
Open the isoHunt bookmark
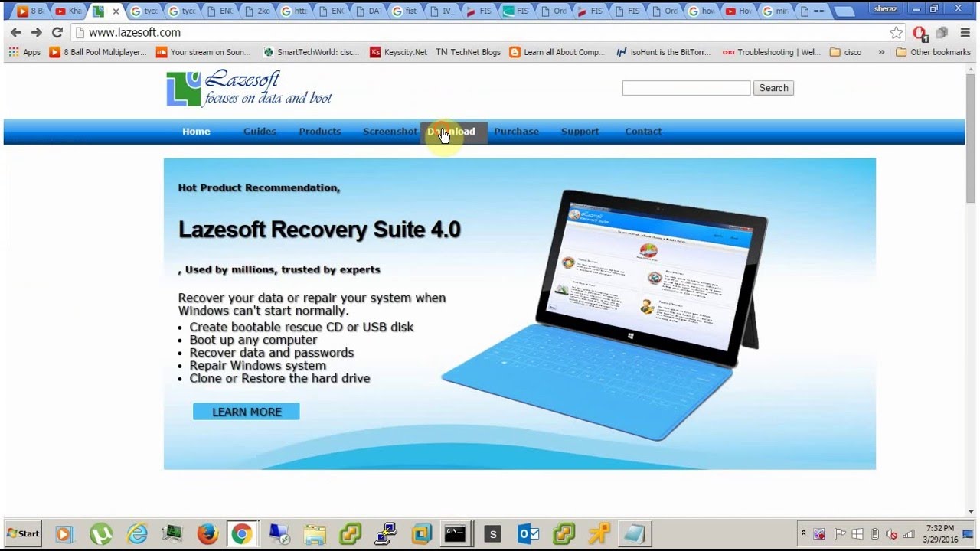tap(664, 52)
